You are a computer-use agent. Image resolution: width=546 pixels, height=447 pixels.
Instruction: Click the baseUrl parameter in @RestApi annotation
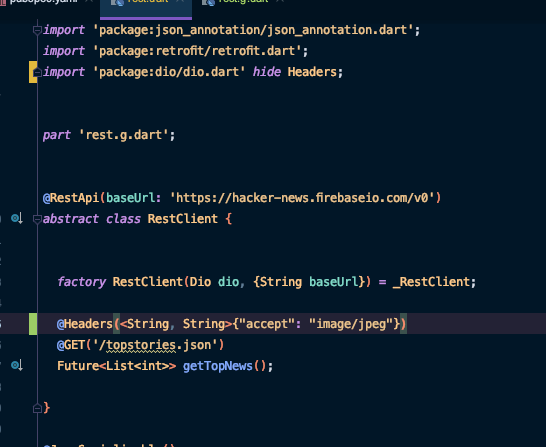[x=130, y=198]
